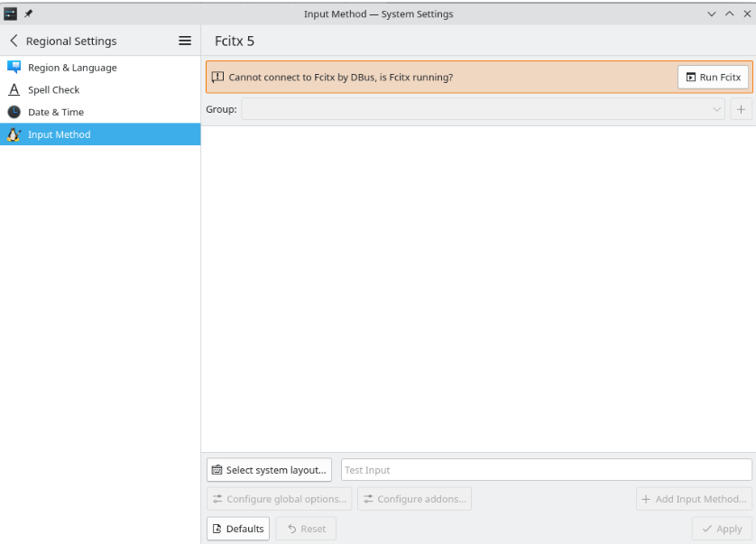The image size is (756, 544).
Task: Click the Fcitx 5 heading text
Action: click(235, 41)
